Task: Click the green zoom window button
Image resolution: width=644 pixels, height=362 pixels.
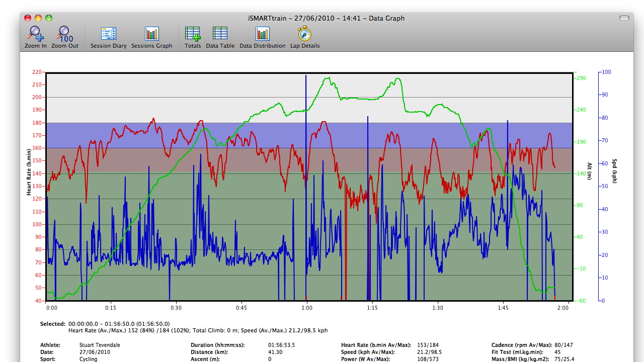Action: point(49,18)
